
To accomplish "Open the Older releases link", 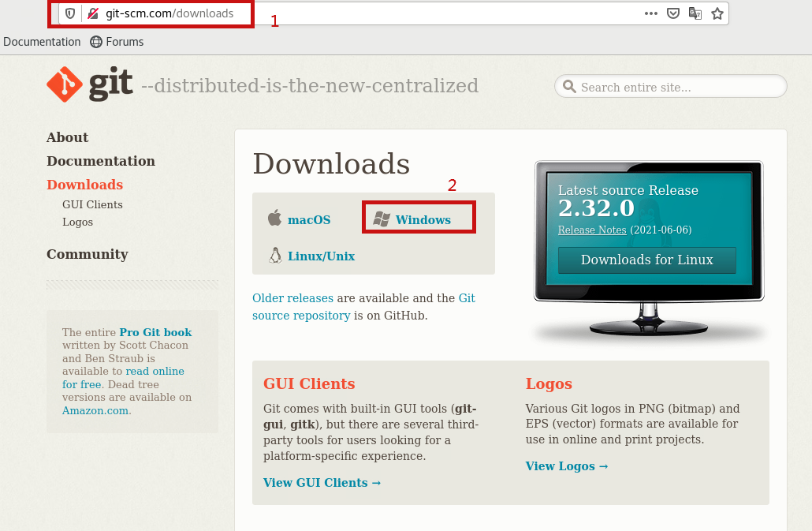I will point(292,298).
